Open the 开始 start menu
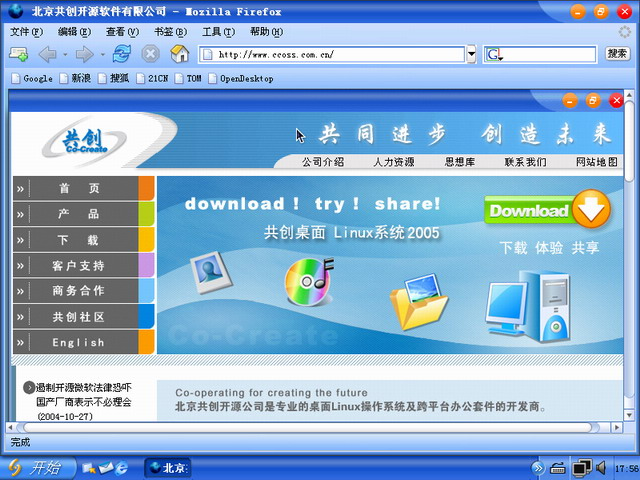The width and height of the screenshot is (640, 480). 38,467
